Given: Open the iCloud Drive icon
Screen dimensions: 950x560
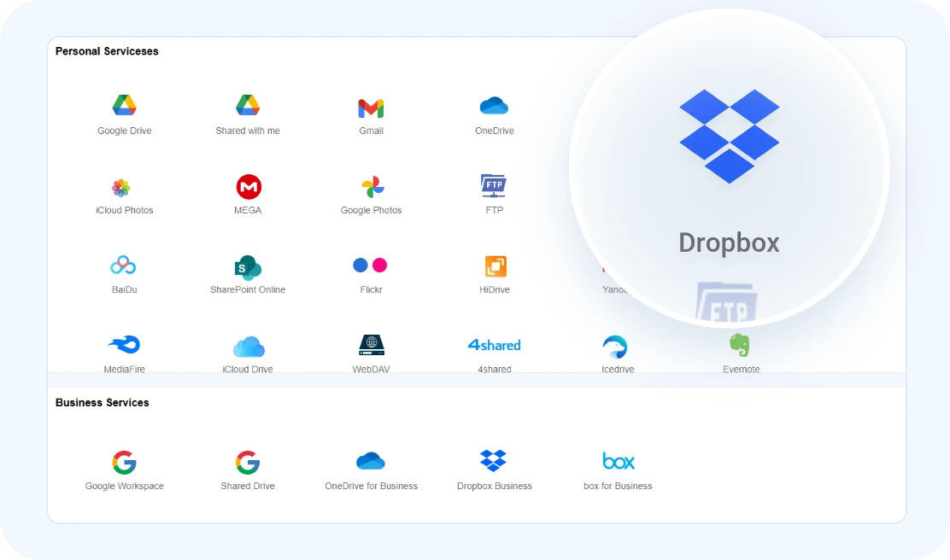Looking at the screenshot, I should (x=249, y=347).
